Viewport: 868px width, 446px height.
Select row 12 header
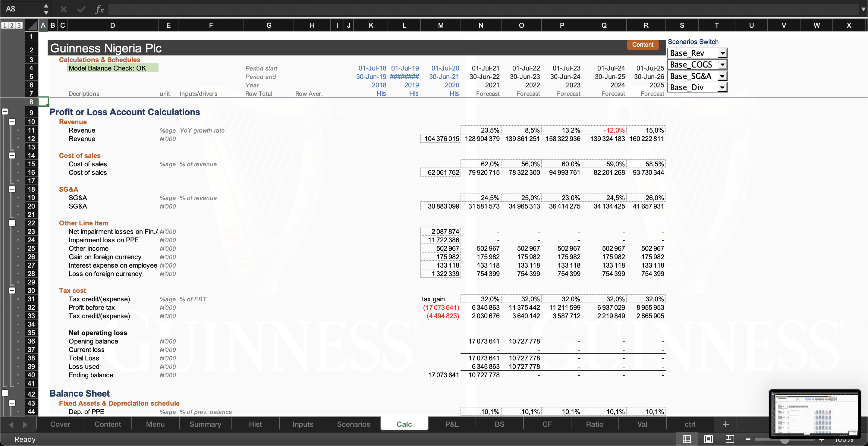pos(31,138)
